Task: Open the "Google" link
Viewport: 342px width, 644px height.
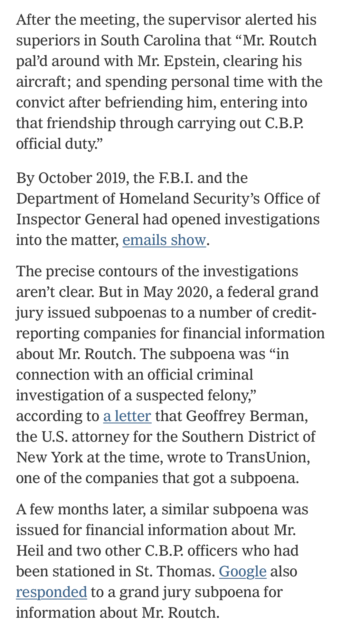Action: tap(242, 571)
